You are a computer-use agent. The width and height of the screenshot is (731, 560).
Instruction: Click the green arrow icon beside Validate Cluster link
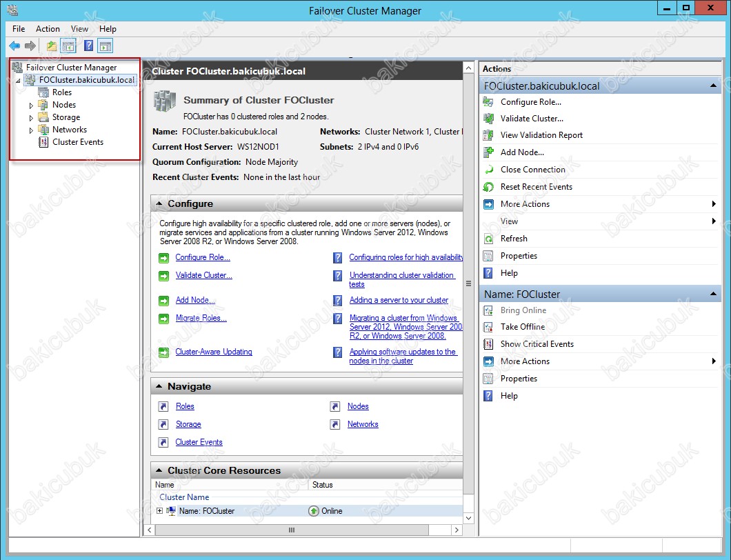pos(163,276)
